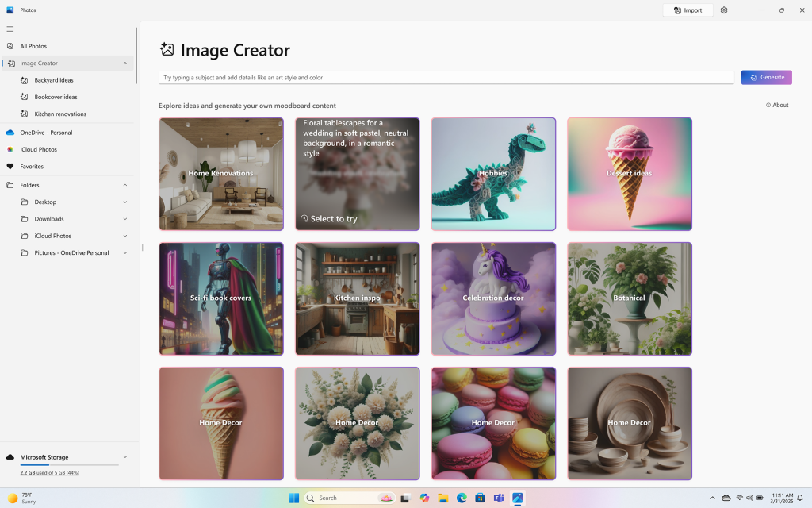Collapse the Folders section
Screen dimensions: 812x508
tap(124, 184)
